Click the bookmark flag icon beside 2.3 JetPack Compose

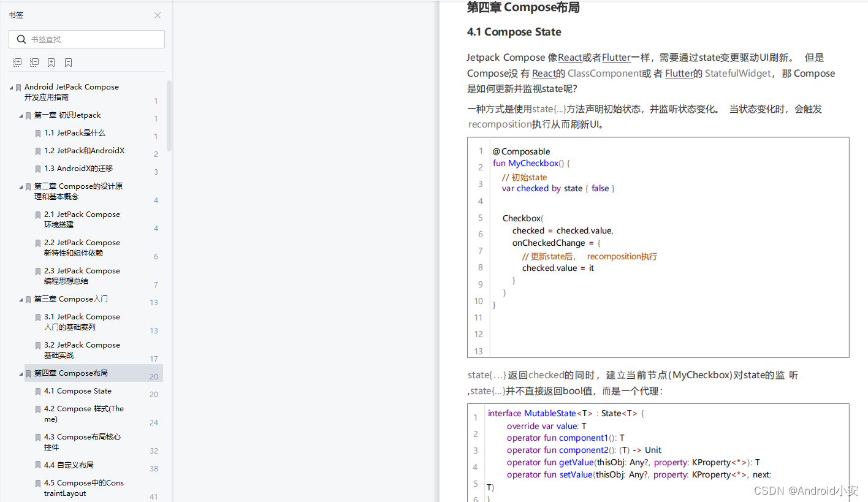(38, 272)
